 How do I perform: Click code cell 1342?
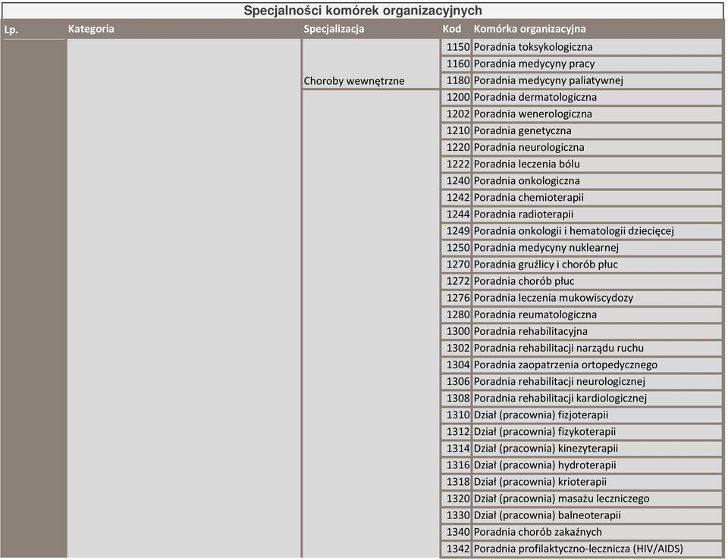[456, 548]
